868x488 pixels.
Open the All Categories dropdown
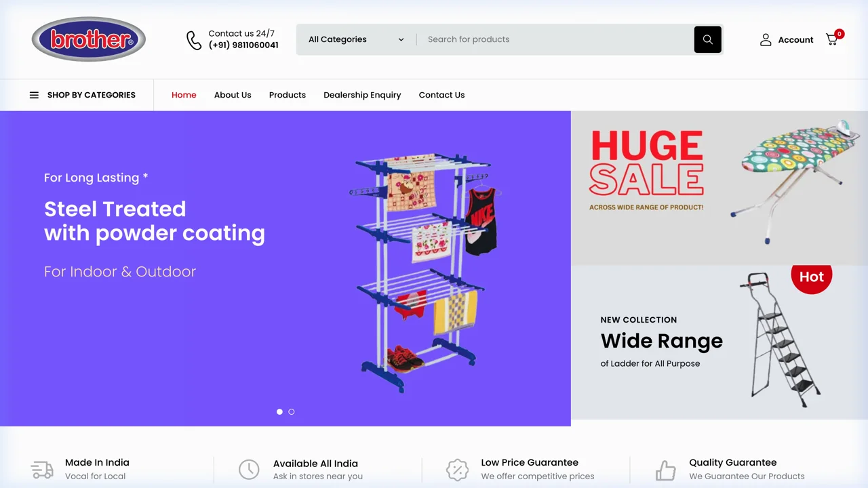(356, 39)
